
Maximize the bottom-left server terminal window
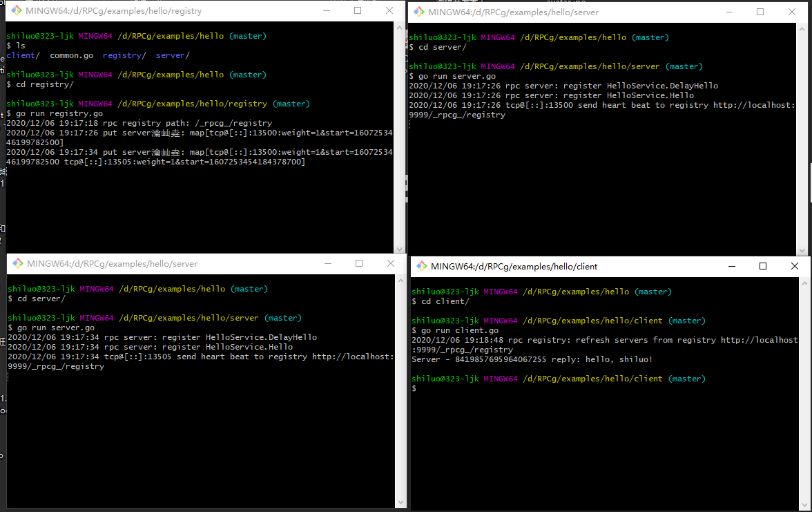(x=359, y=263)
